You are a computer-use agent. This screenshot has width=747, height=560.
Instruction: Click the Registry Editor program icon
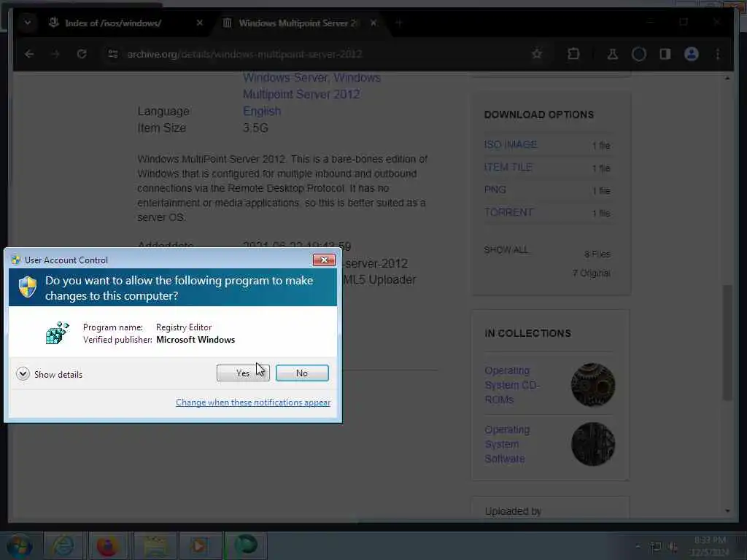[57, 332]
